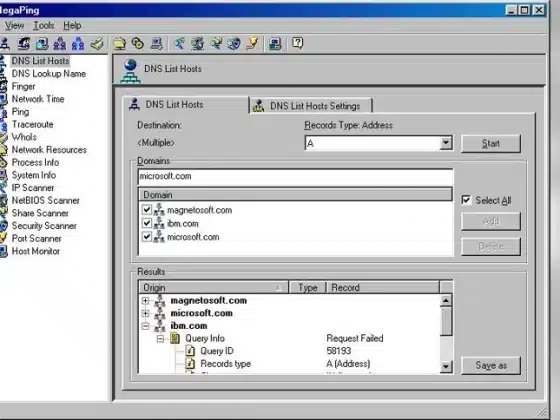The image size is (560, 420).
Task: Click the domain name input field
Action: [295, 176]
